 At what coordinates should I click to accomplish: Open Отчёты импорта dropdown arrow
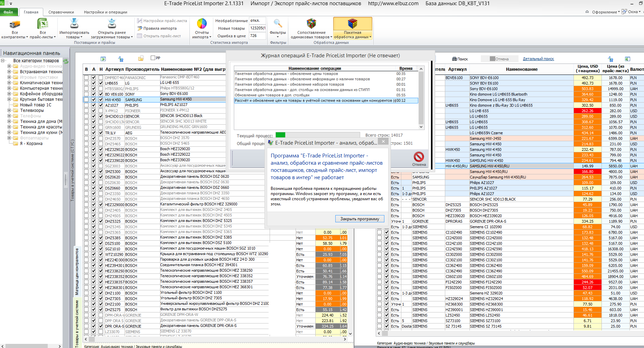tap(211, 37)
